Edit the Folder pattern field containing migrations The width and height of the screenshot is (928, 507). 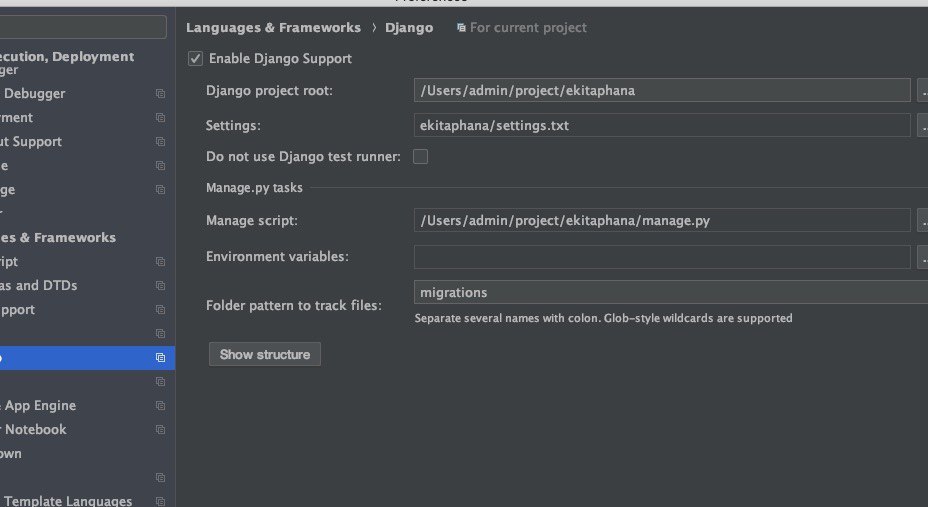[671, 292]
